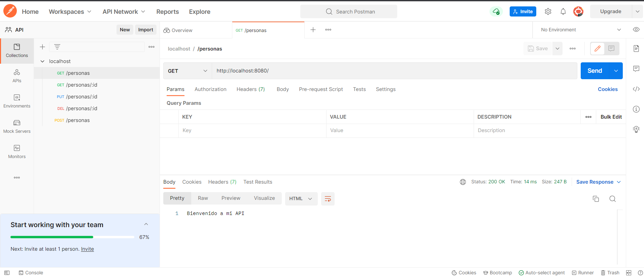Change the GET request method
The width and height of the screenshot is (644, 277).
[x=188, y=71]
